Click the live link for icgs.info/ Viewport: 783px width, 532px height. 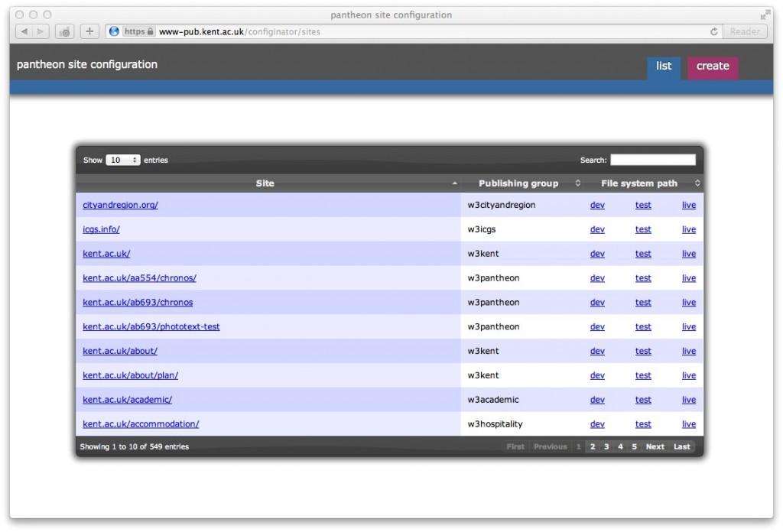(689, 229)
